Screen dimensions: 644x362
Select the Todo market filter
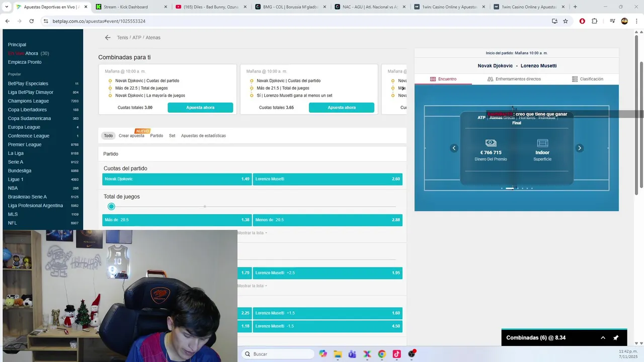[108, 136]
